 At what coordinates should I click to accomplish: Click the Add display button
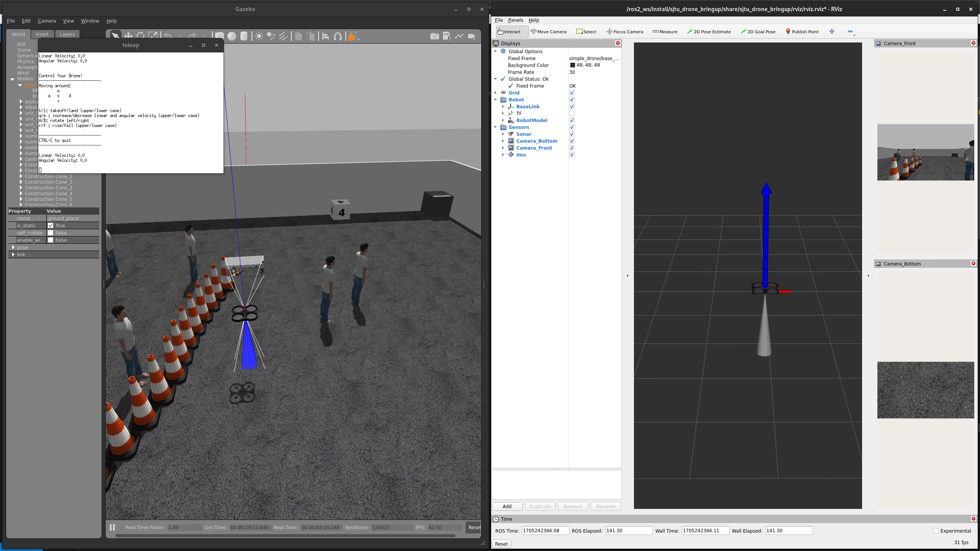pos(507,506)
